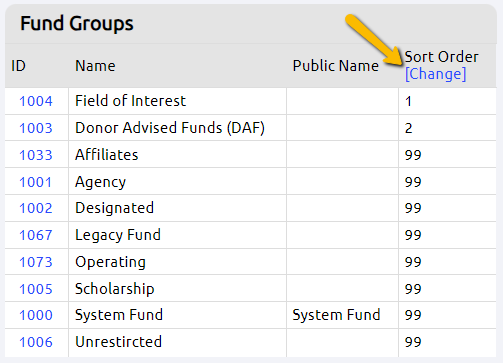Open fund group ID 1005
503x363 pixels.
(x=36, y=289)
